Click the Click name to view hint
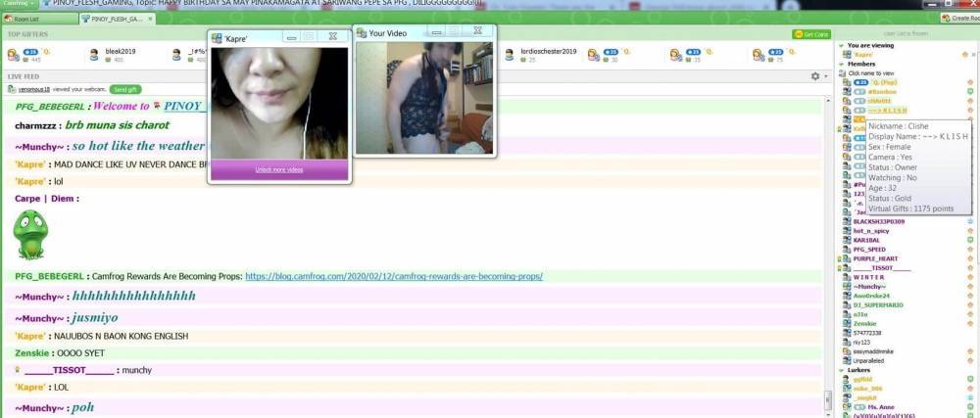The height and width of the screenshot is (418, 980). click(870, 73)
